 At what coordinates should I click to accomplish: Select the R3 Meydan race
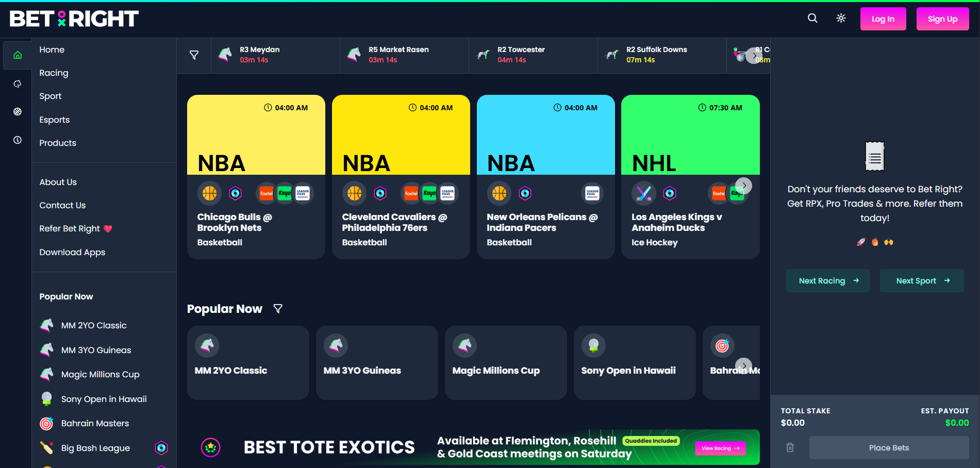coord(275,55)
